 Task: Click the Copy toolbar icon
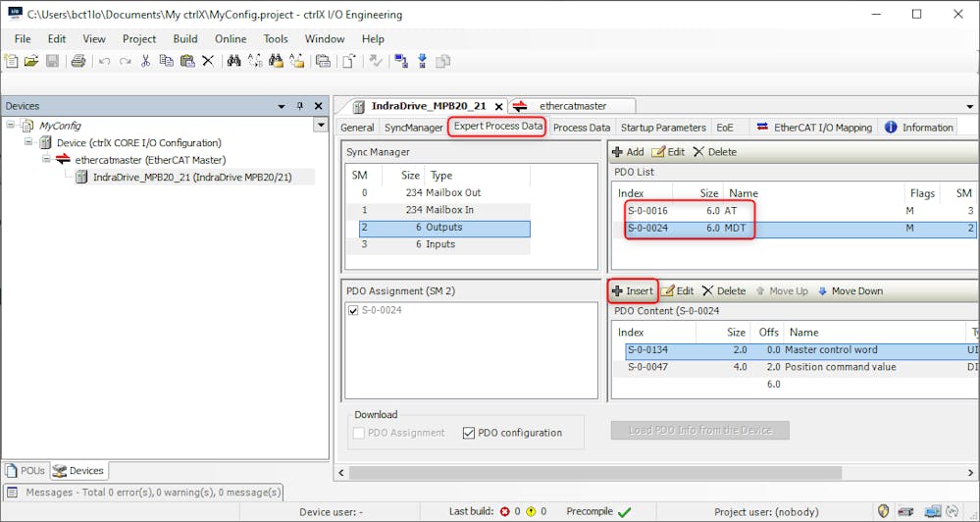tap(166, 61)
